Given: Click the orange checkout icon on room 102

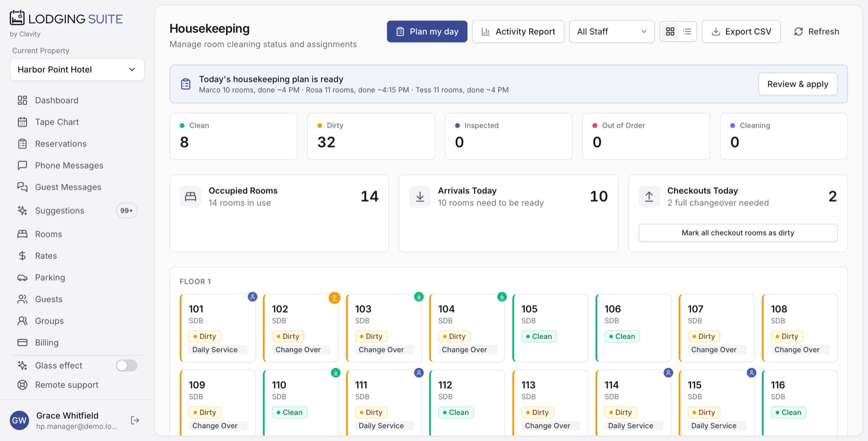Looking at the screenshot, I should click(334, 298).
